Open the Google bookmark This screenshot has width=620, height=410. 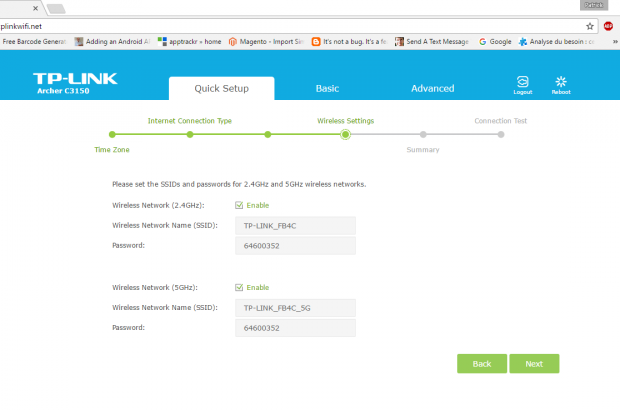(x=495, y=42)
